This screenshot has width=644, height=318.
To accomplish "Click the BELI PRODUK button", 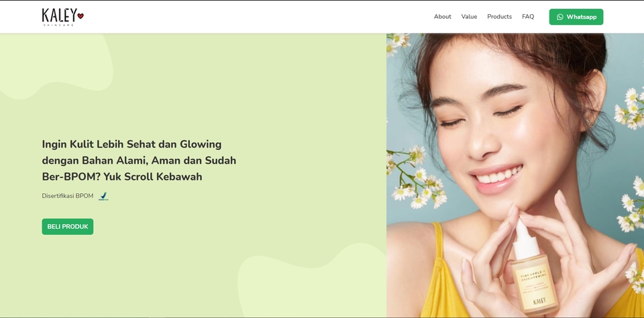I will 67,227.
